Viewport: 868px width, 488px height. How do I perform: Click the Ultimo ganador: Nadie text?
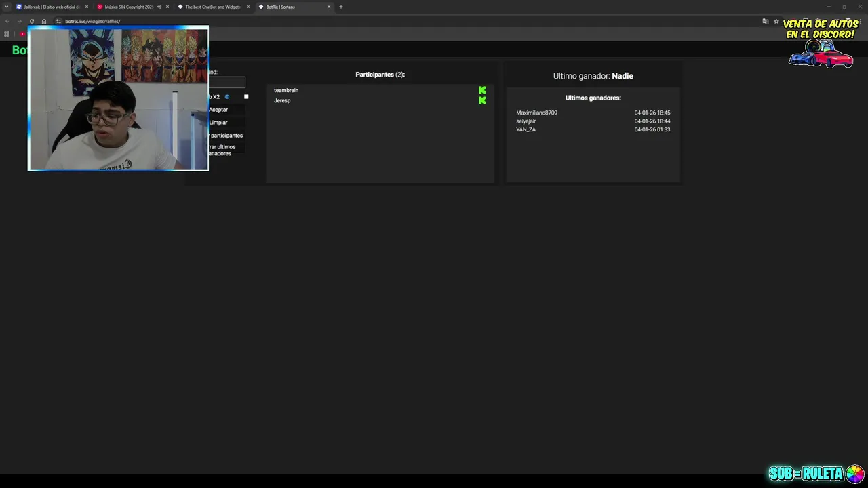tap(593, 76)
